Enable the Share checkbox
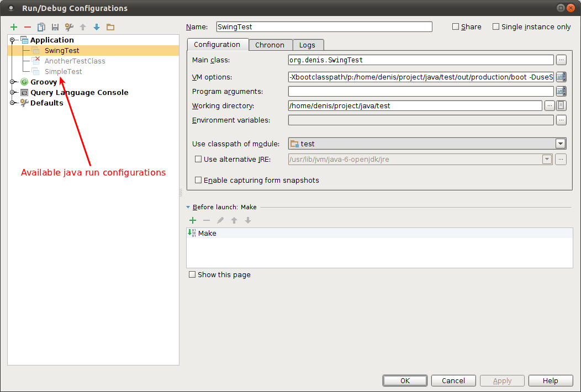This screenshot has height=392, width=581. (x=455, y=26)
